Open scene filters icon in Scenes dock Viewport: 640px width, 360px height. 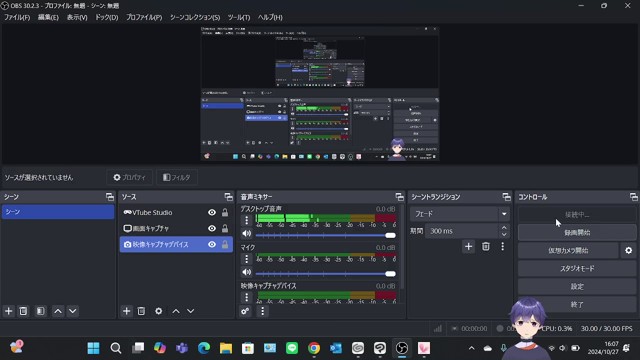click(40, 311)
